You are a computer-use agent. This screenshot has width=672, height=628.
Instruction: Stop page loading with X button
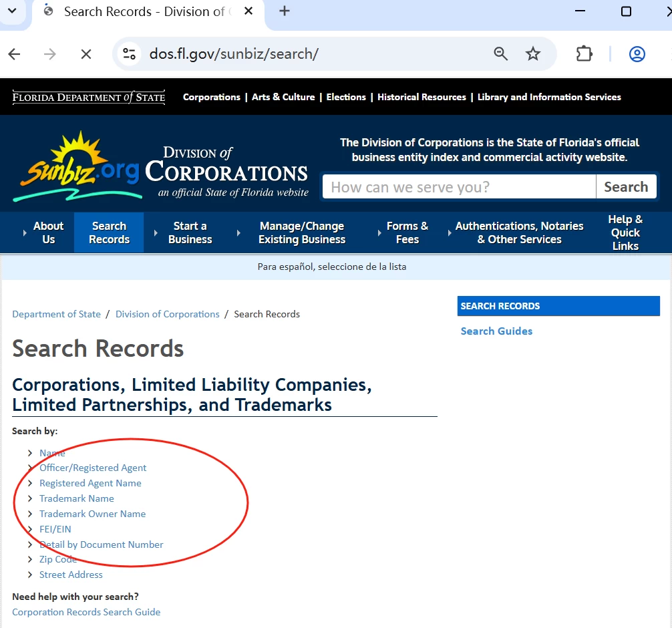pos(86,54)
